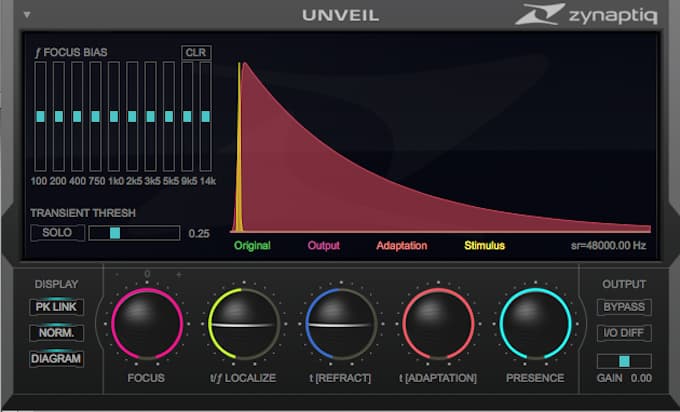Adjust the 1k0 focus bias slider

coord(114,116)
